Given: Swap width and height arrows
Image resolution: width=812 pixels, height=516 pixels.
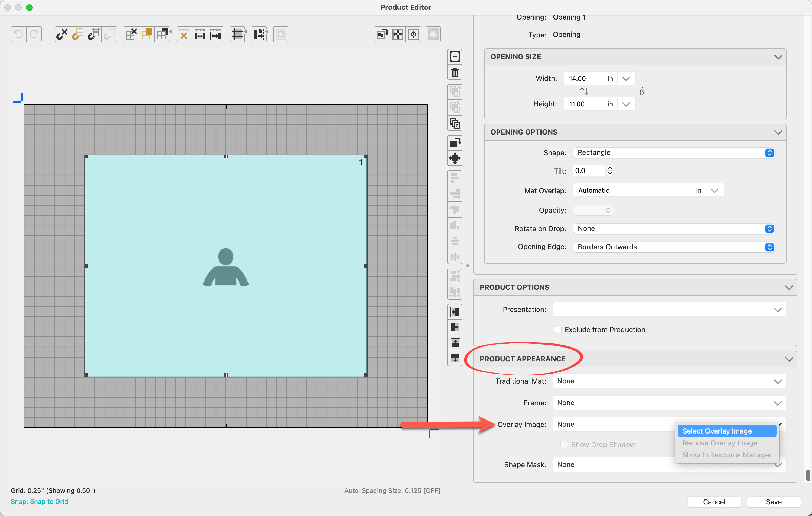Looking at the screenshot, I should tap(584, 91).
